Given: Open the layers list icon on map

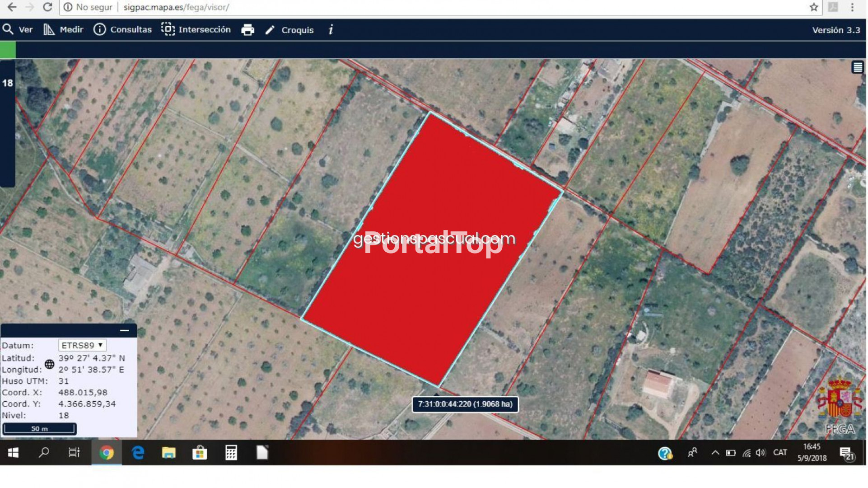Looking at the screenshot, I should click(857, 68).
